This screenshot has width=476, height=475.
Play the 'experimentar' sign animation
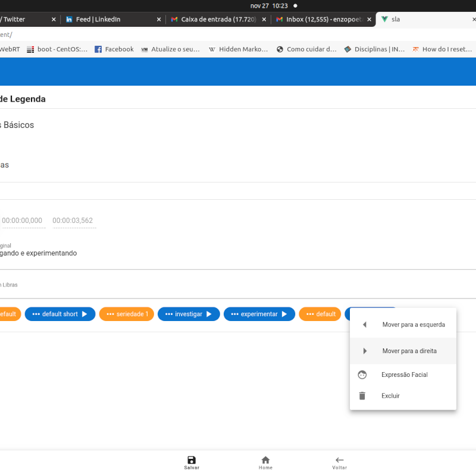click(284, 314)
